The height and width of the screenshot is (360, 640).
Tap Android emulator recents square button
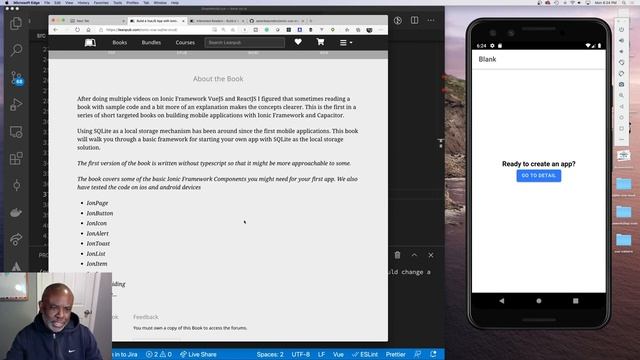coord(576,301)
